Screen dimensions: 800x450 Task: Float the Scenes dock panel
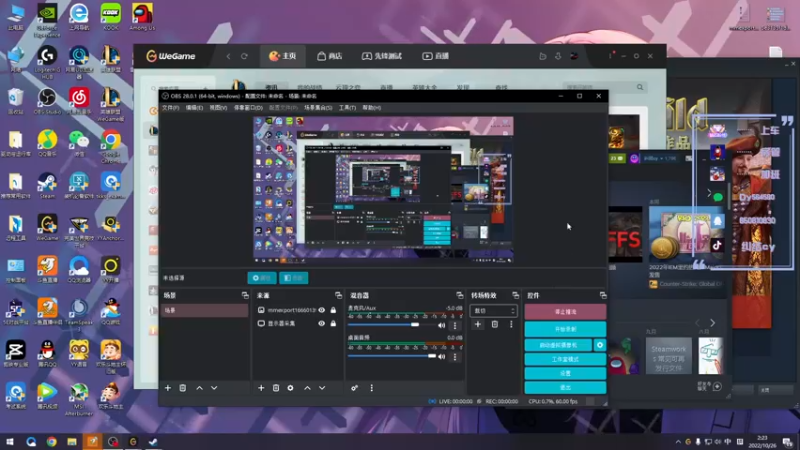[x=245, y=295]
